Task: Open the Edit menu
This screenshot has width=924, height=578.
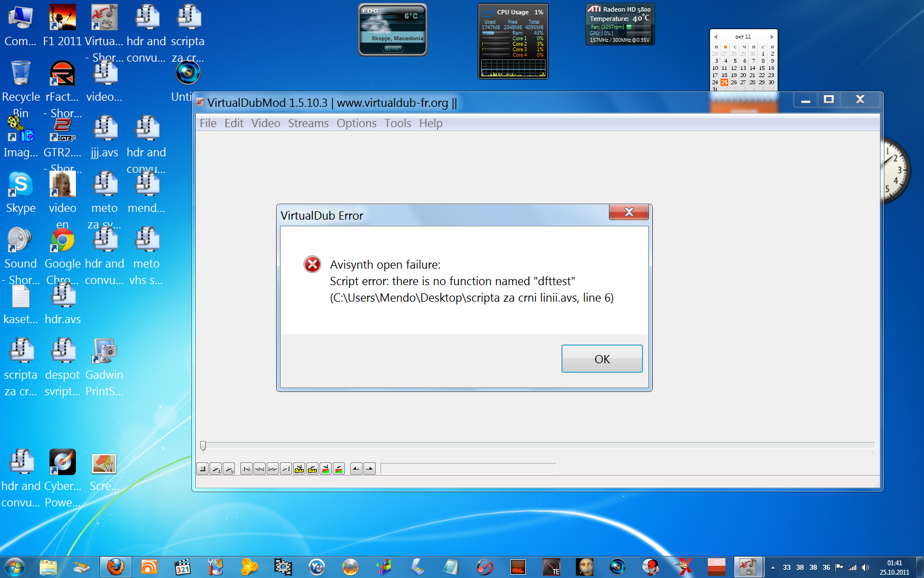Action: point(234,123)
